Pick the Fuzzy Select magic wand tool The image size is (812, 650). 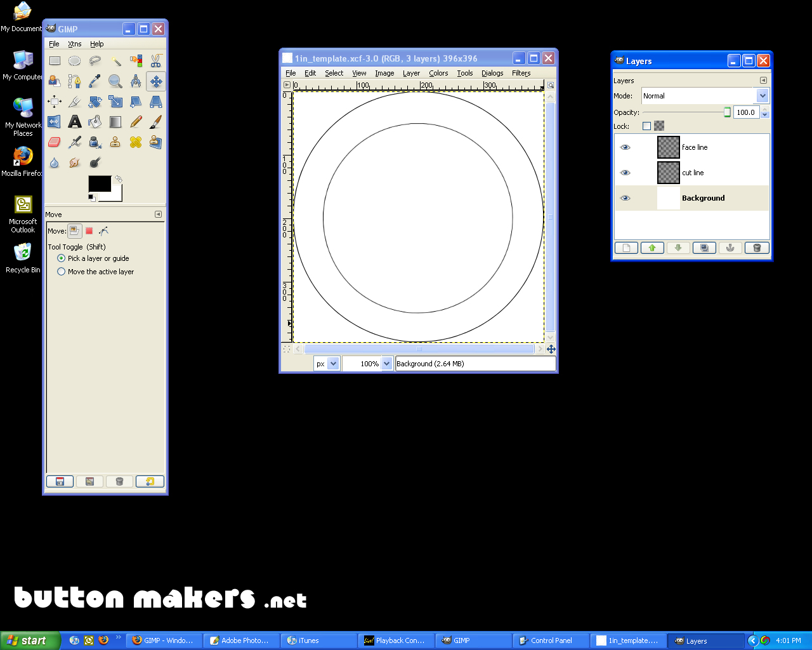tap(115, 61)
